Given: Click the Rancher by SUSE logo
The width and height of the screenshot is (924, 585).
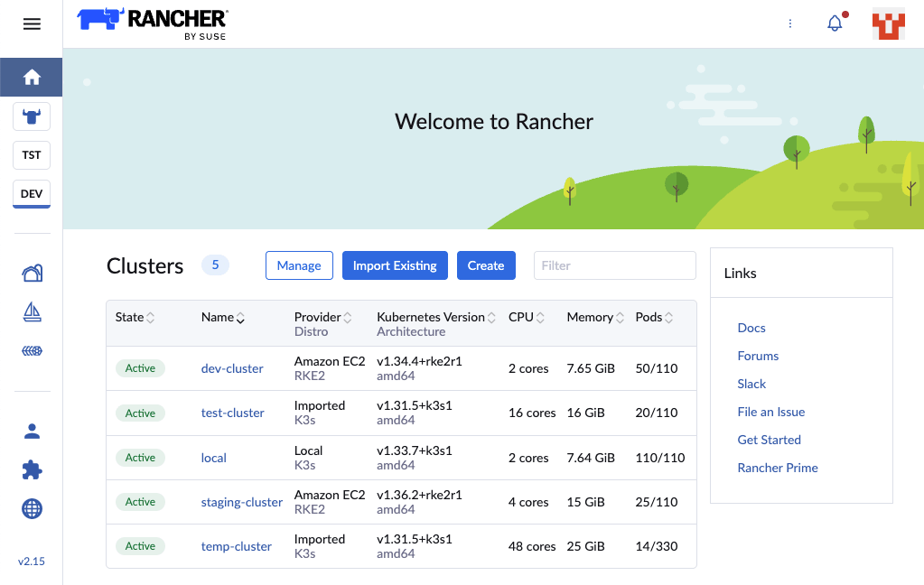Looking at the screenshot, I should point(153,24).
